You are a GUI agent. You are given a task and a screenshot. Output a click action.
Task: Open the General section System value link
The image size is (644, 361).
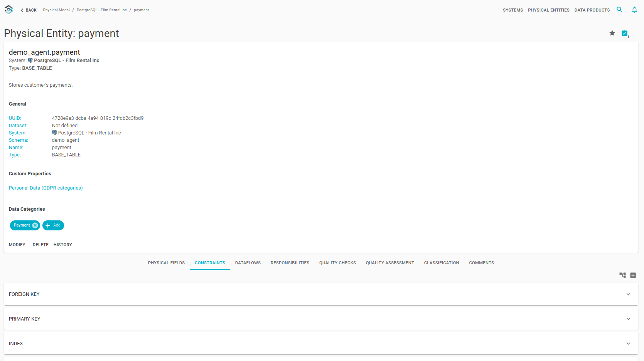pos(89,133)
